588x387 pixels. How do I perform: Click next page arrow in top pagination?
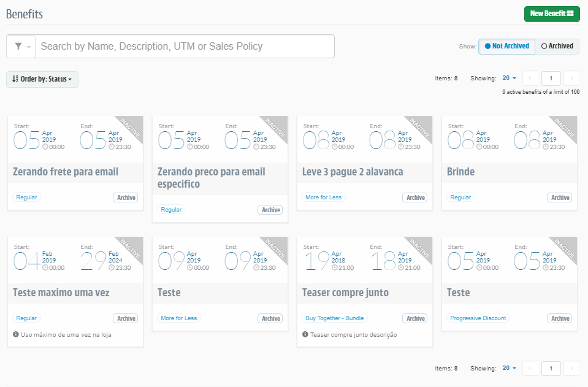point(571,78)
